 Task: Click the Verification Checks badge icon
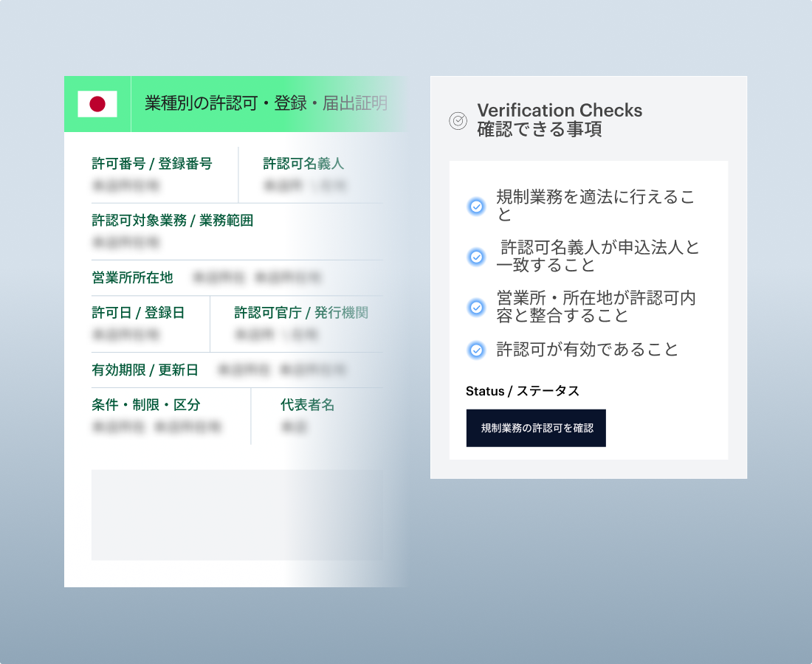point(458,120)
